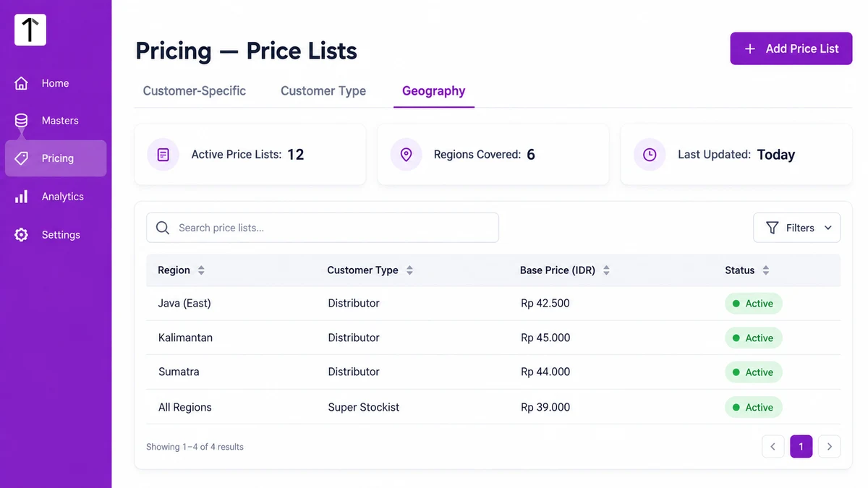Click the Java (East) region cell
The height and width of the screenshot is (488, 868).
(184, 304)
